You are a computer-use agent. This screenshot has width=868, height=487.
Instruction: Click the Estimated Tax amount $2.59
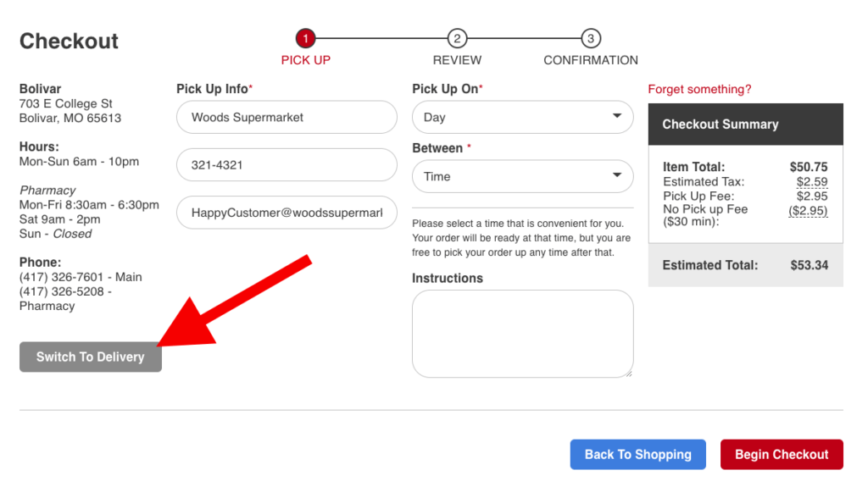pos(811,181)
